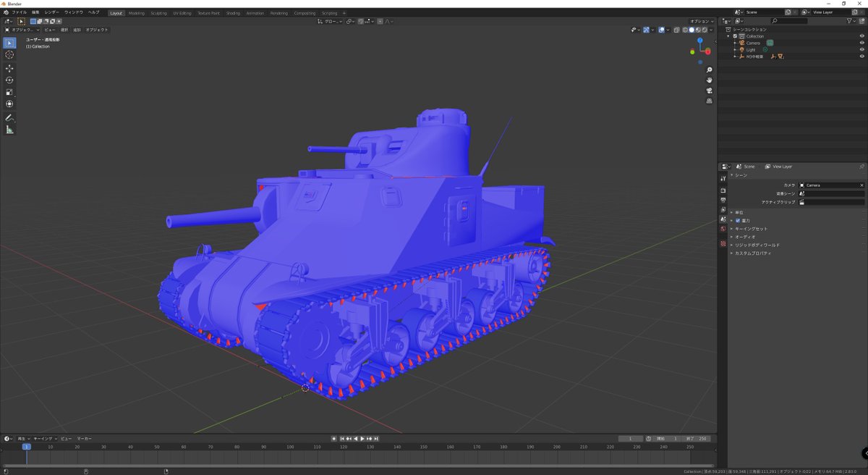Switch perspective/orthographic grid gizmo

(710, 101)
